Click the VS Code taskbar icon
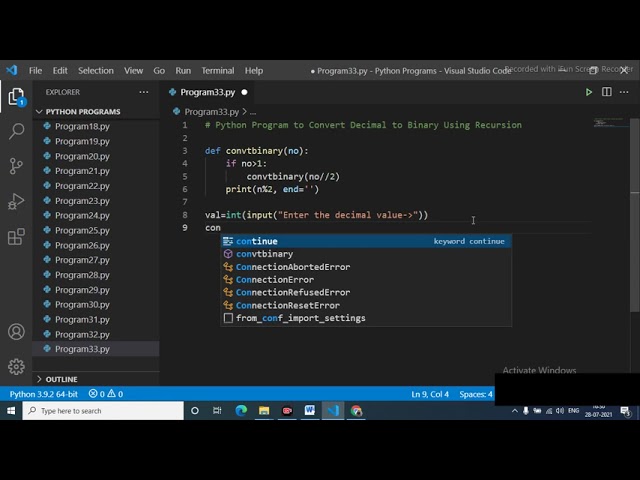 click(x=333, y=411)
